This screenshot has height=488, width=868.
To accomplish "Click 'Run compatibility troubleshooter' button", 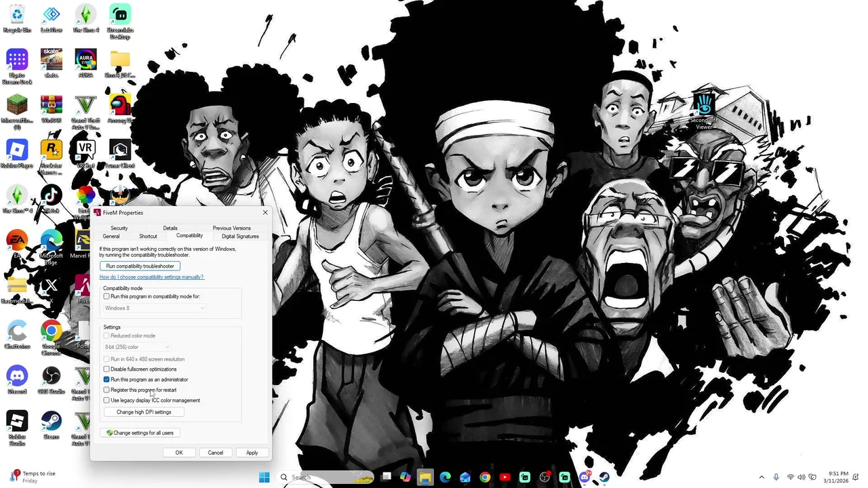I will point(140,266).
